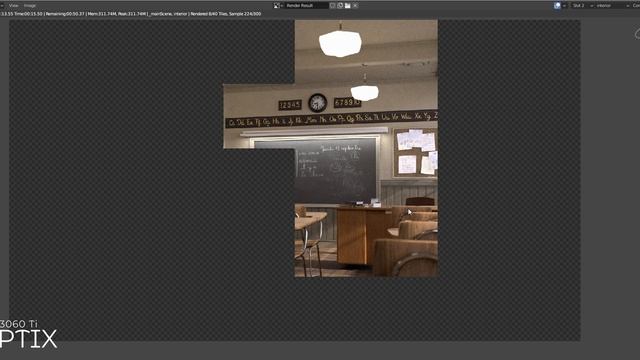Click the Render Result image name field
Viewport: 640px width, 360px height.
pos(306,6)
